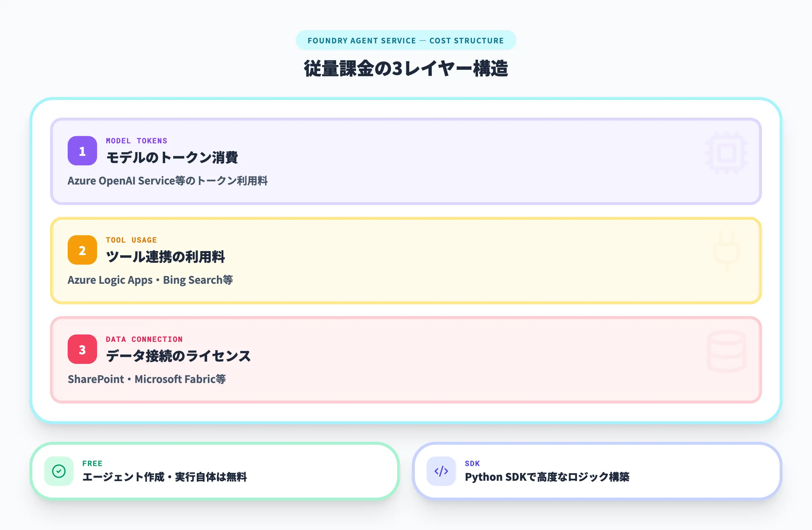The image size is (812, 530).
Task: Click the 従量課金の3レイヤー構造 heading
Action: (406, 69)
